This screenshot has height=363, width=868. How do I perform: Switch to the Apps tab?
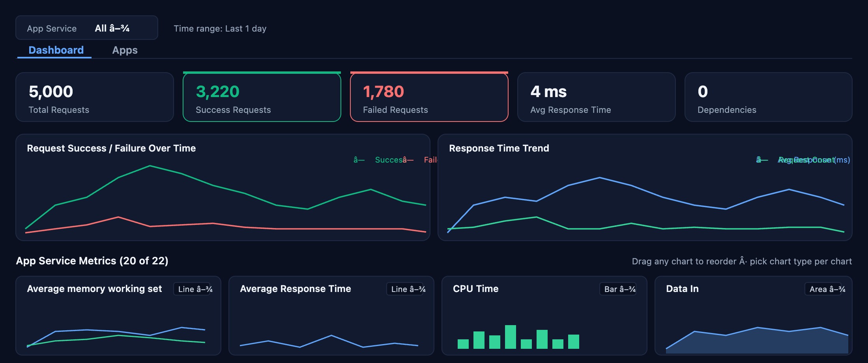[x=125, y=50]
